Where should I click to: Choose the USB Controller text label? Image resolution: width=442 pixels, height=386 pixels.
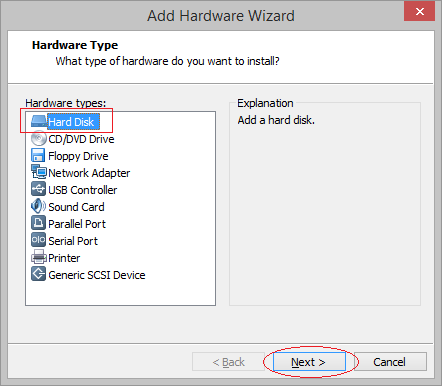pos(83,190)
